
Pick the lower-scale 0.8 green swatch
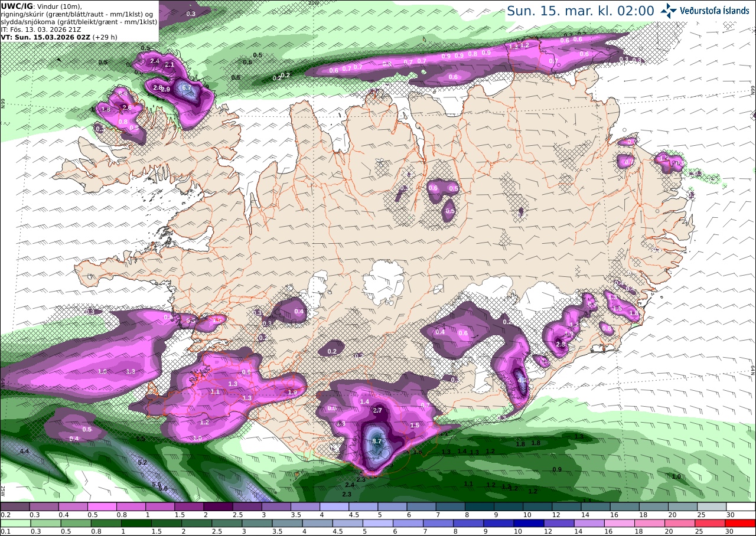[106, 523]
